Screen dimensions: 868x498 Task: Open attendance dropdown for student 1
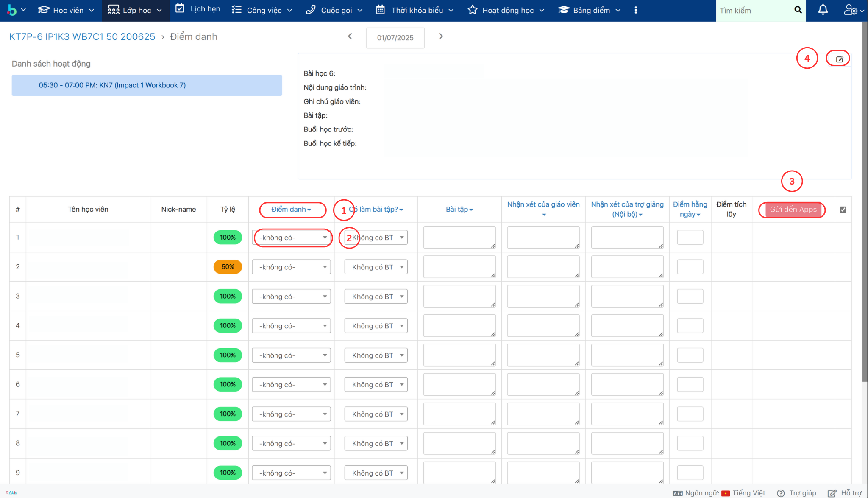(x=292, y=238)
